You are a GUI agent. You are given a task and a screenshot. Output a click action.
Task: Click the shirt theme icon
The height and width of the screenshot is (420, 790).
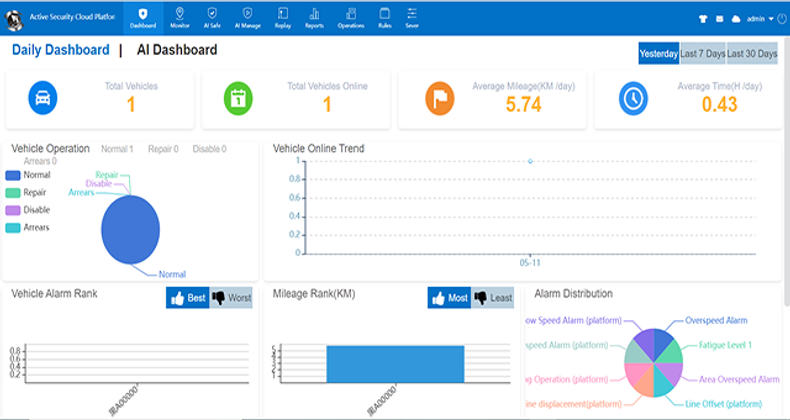[x=703, y=19]
